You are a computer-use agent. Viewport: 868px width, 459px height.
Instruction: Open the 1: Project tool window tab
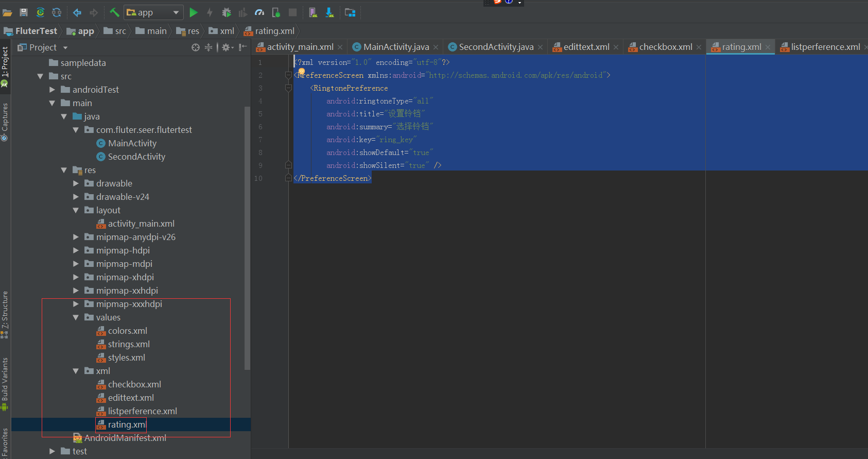tap(5, 66)
